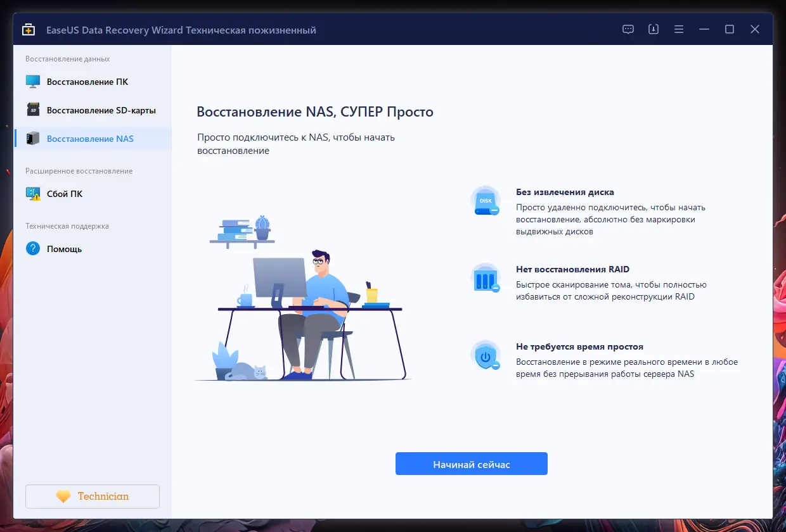Click the SD card icon in sidebar
786x532 pixels.
click(x=33, y=110)
